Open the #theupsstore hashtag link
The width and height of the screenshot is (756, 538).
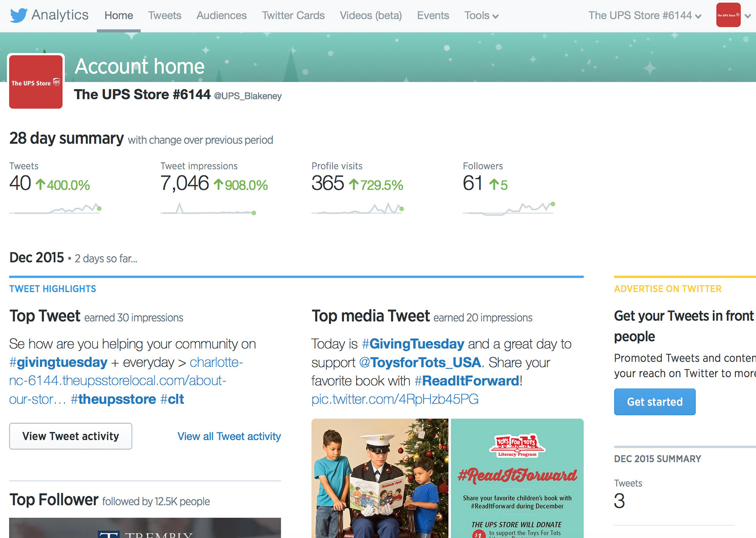tap(113, 399)
